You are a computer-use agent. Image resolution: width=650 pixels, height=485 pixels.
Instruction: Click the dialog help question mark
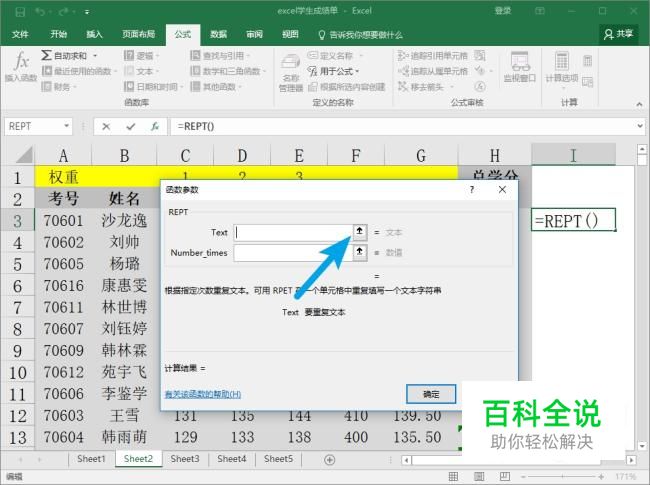click(472, 190)
